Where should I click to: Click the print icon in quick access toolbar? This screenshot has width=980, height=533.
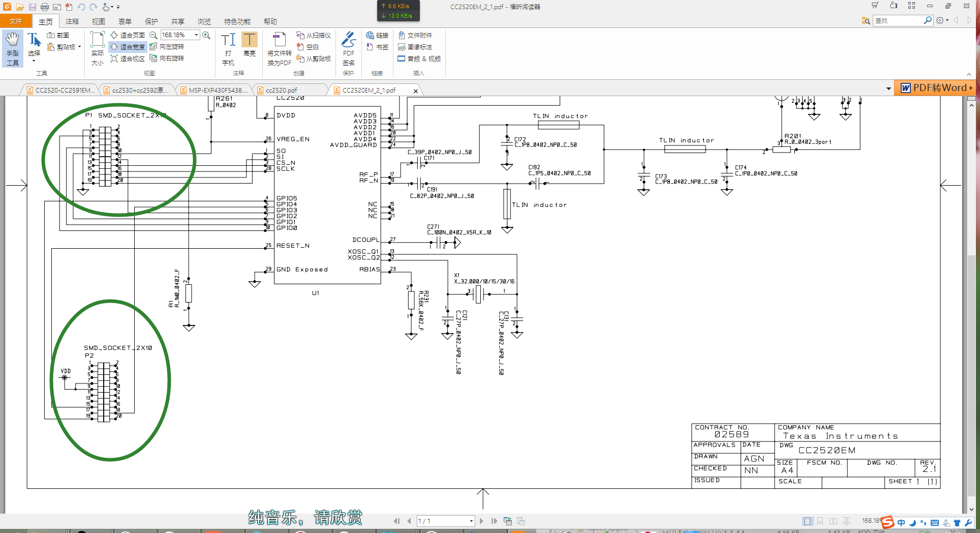(x=45, y=7)
